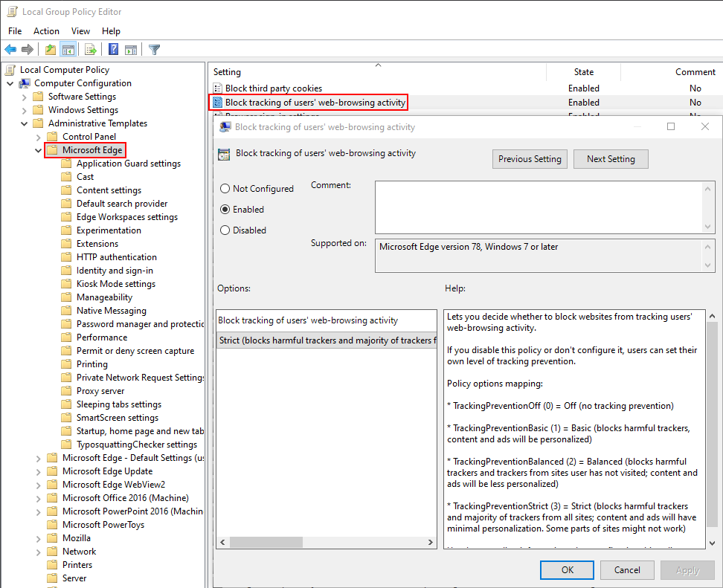Screen dimensions: 723x588
Task: Select Sleeping tabs settings folder
Action: [119, 404]
